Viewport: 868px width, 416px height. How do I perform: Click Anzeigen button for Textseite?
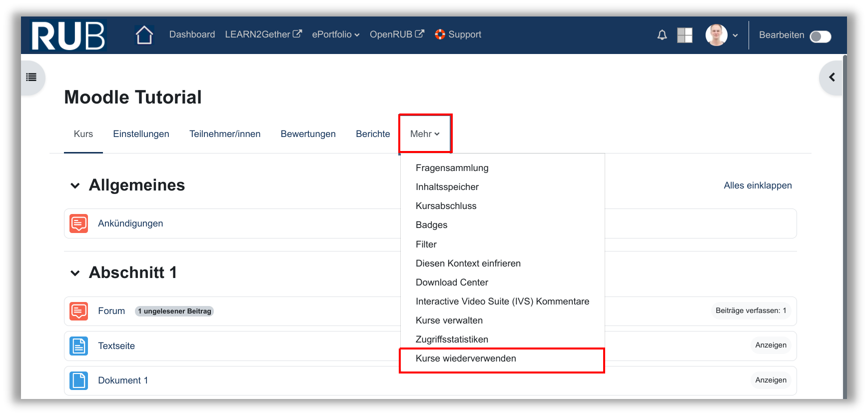tap(771, 345)
